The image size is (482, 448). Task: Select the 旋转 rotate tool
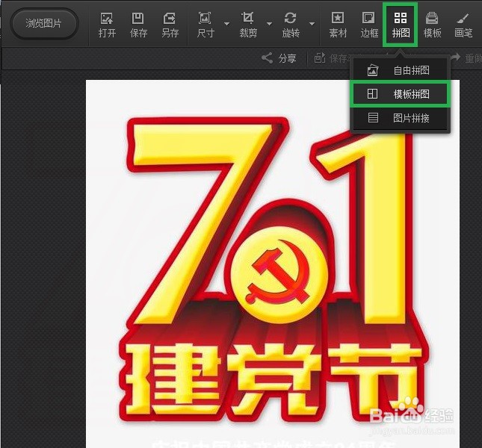coord(291,25)
